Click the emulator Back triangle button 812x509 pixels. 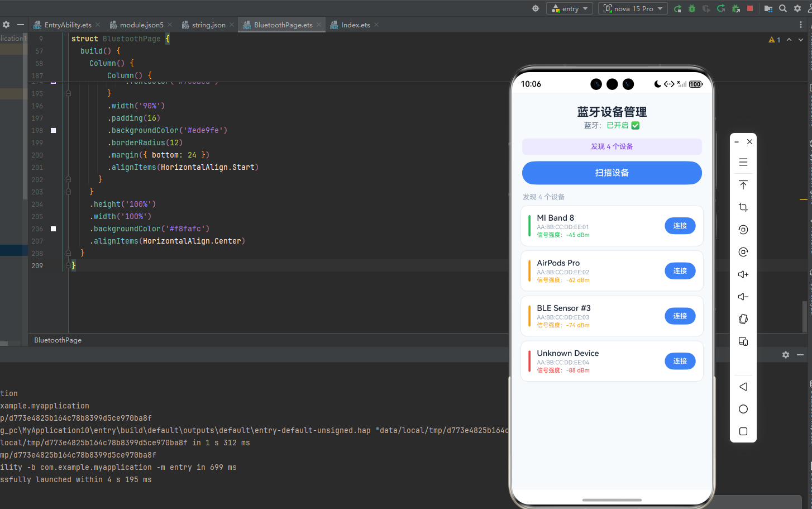click(743, 387)
